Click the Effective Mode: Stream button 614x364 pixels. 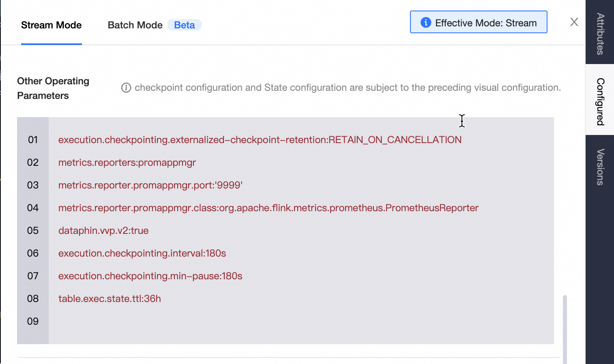479,22
